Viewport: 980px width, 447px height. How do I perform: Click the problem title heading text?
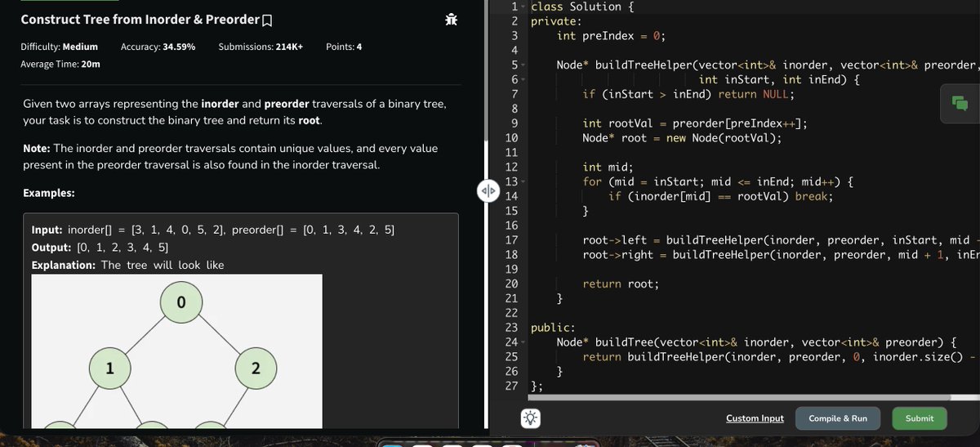click(x=140, y=20)
